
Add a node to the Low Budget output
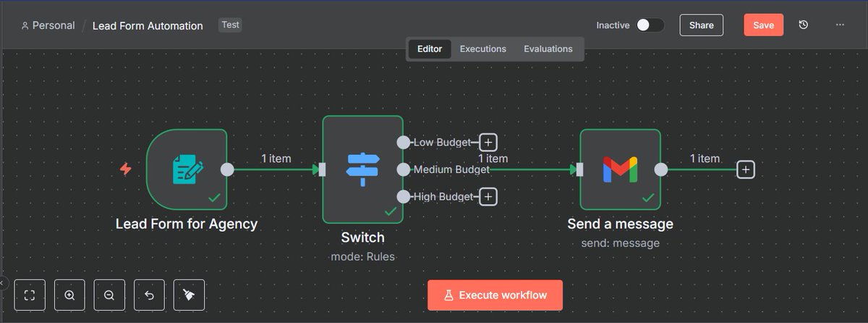click(x=489, y=143)
